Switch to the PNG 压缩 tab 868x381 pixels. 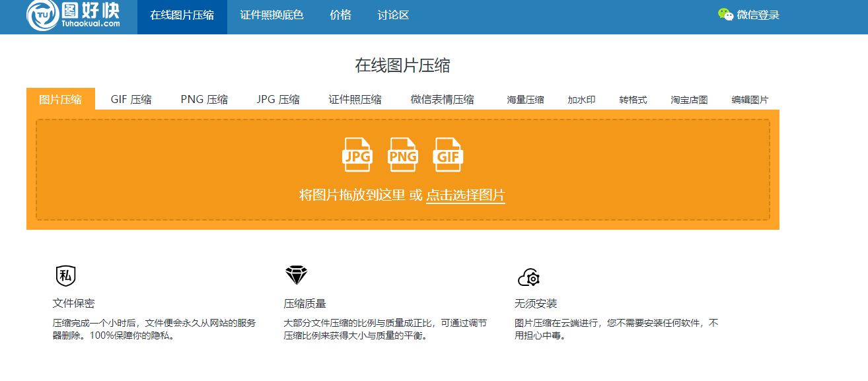(x=205, y=98)
